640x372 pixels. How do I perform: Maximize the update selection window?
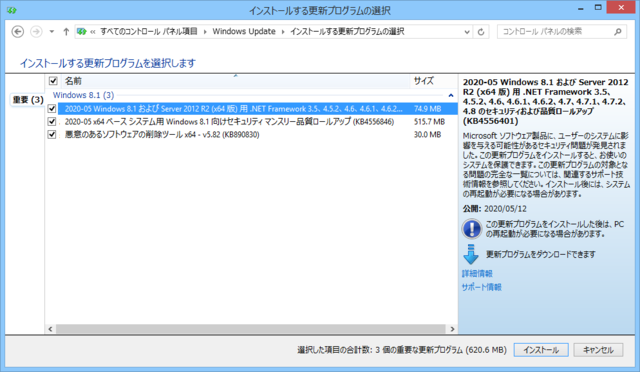(598, 8)
